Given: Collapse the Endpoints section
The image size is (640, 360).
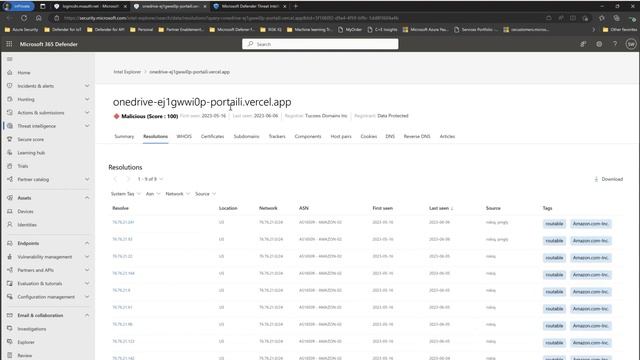Looking at the screenshot, I should 87,243.
